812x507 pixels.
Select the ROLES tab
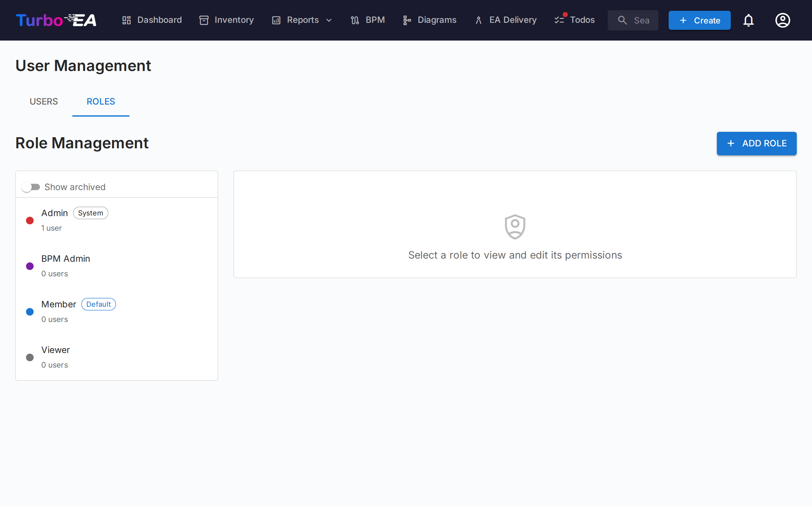point(101,101)
